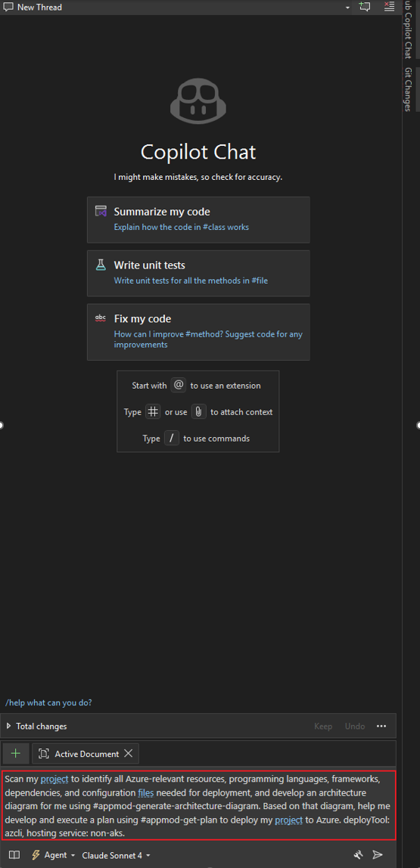
Task: Click Undo to revert total changes
Action: 355,726
